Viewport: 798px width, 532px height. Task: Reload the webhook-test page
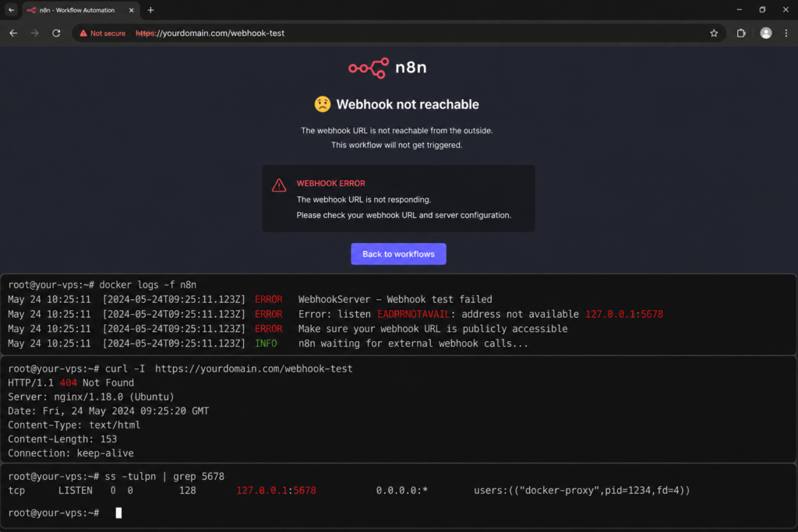56,33
